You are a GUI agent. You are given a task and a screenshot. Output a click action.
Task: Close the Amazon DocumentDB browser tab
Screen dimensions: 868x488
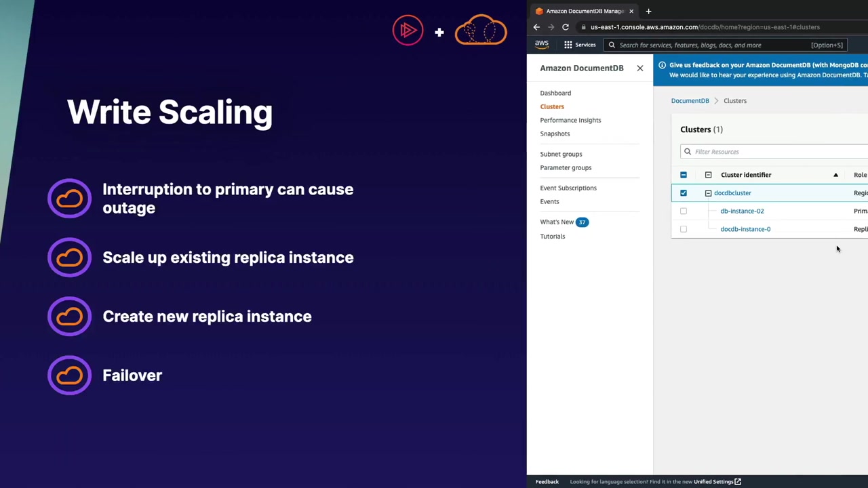click(631, 11)
